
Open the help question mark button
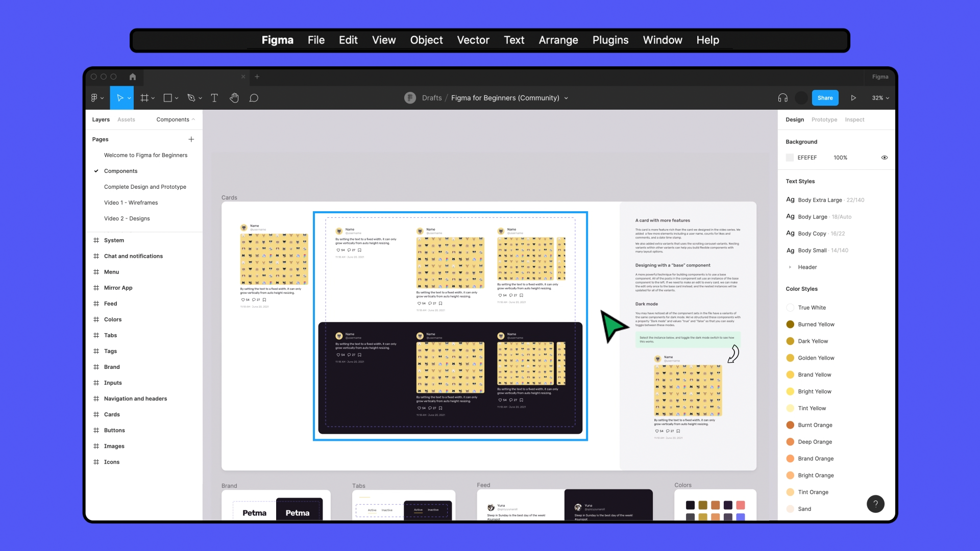click(875, 504)
